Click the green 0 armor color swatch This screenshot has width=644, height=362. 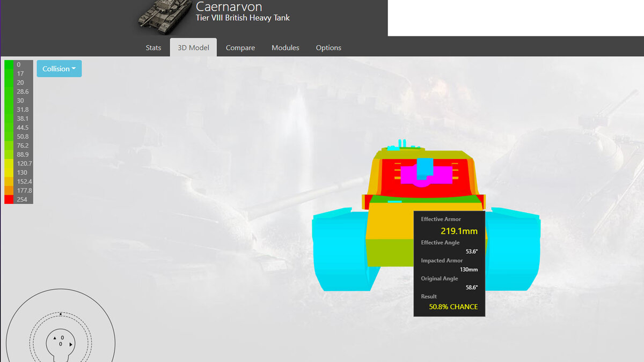pos(9,64)
